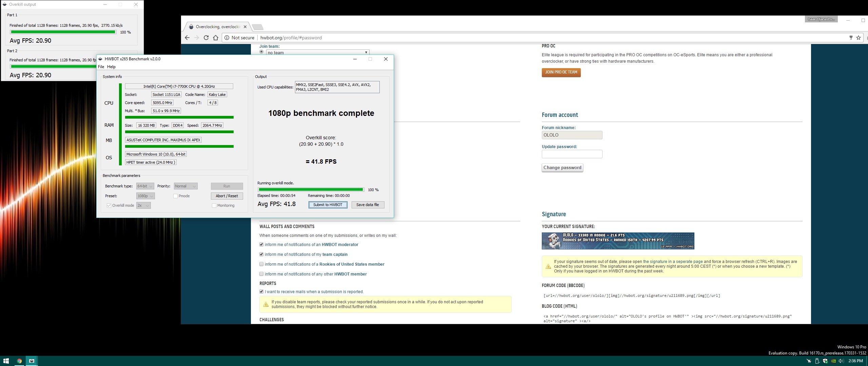The image size is (868, 366).
Task: Click the OLOLO current signature image
Action: click(618, 241)
